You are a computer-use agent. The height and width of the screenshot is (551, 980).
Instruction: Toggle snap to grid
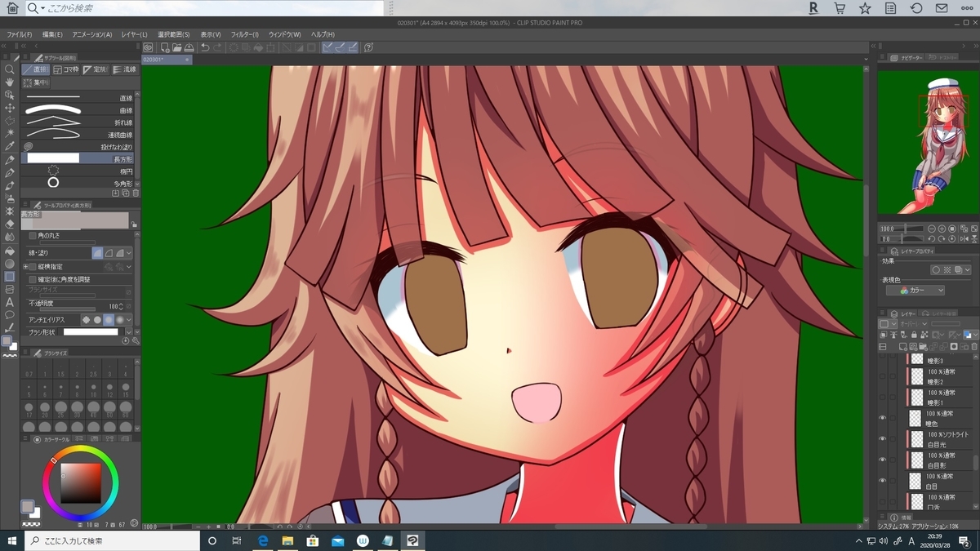coord(353,47)
